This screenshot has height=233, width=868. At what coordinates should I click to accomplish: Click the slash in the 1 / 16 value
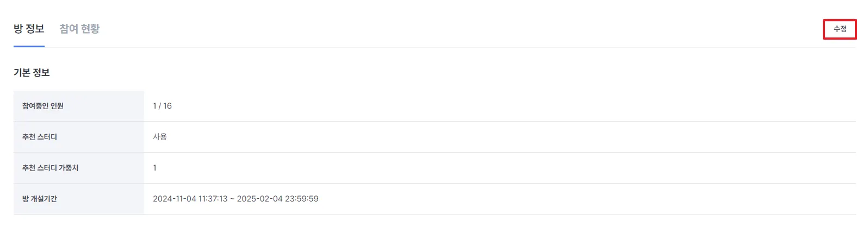coord(160,106)
